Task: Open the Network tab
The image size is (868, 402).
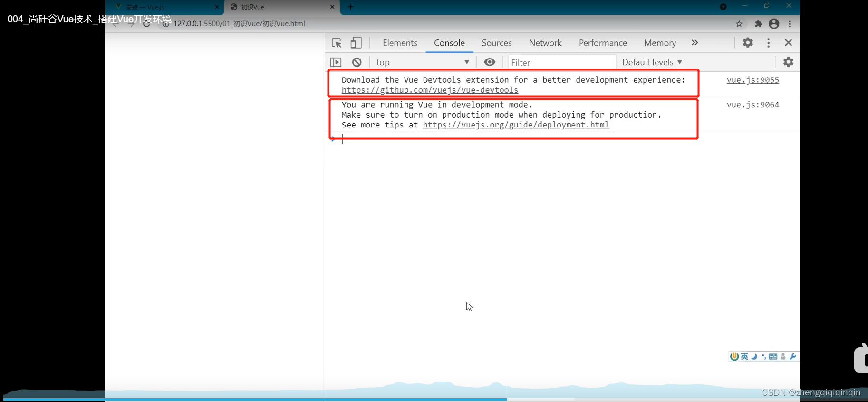Action: [x=545, y=43]
